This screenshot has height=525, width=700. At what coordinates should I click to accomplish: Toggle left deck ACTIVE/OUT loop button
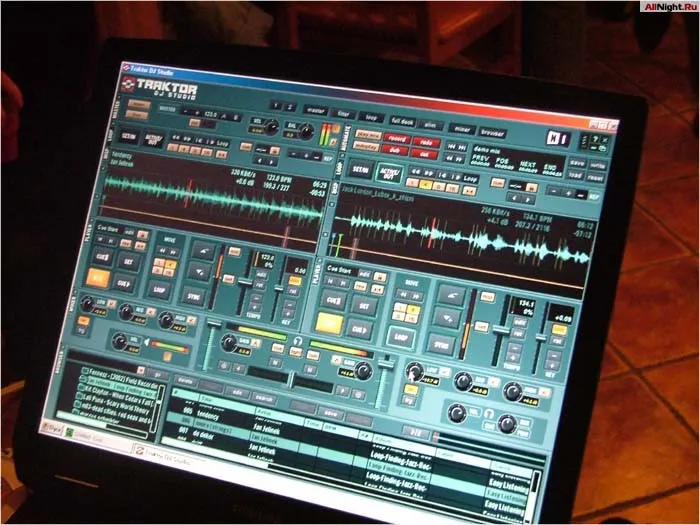coord(153,139)
